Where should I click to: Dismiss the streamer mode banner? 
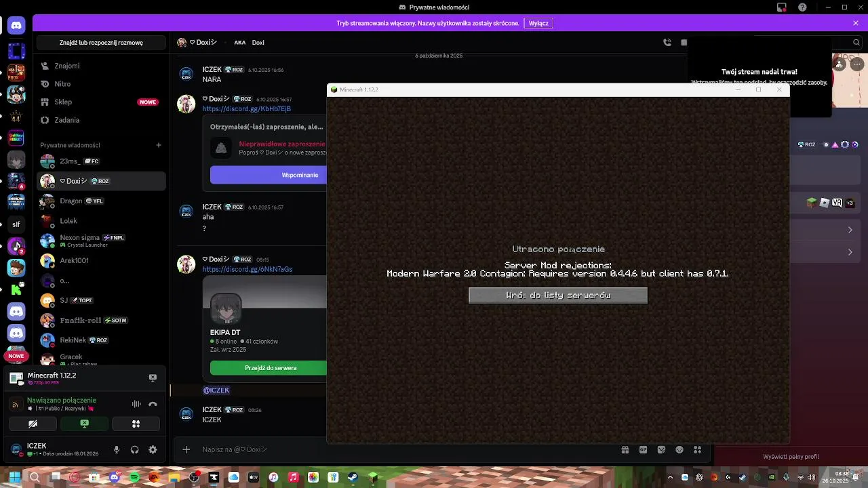[856, 23]
